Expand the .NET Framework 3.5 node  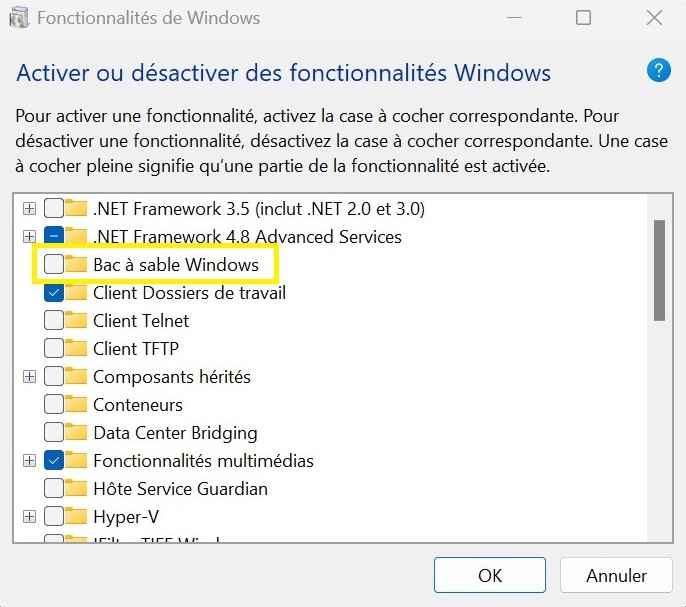coord(29,209)
